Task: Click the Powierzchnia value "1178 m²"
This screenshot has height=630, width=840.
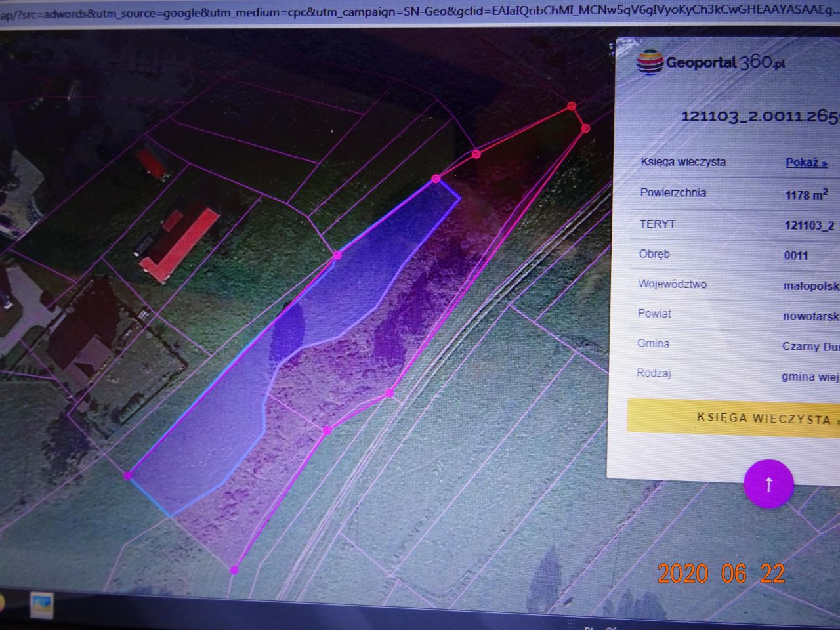Action: (x=807, y=194)
